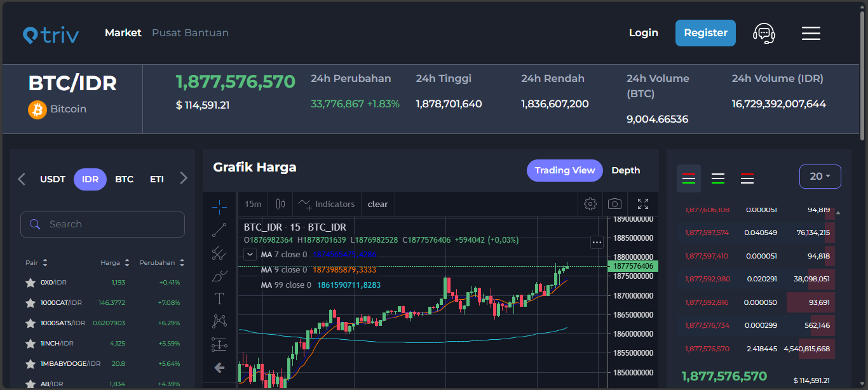Open the live chat support icon

tap(764, 33)
